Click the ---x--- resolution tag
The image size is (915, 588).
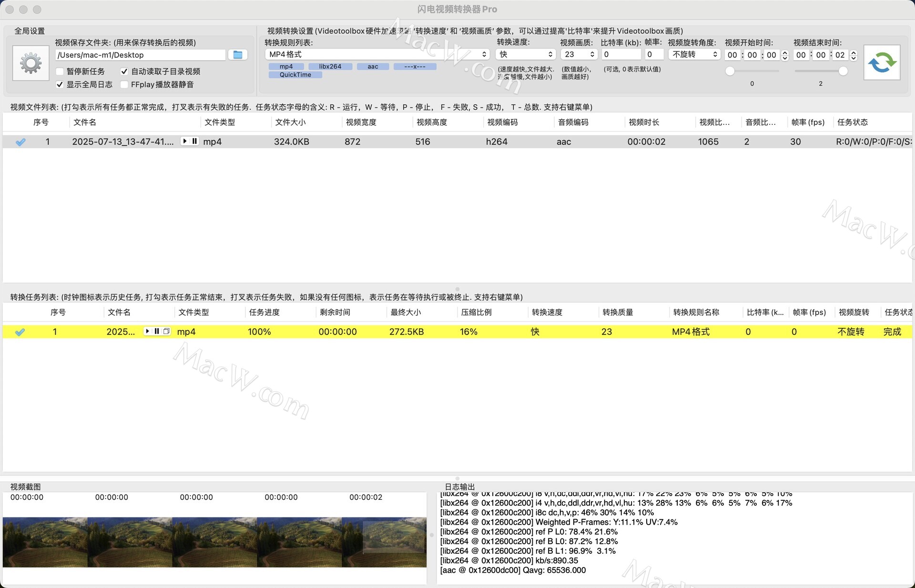tap(415, 67)
